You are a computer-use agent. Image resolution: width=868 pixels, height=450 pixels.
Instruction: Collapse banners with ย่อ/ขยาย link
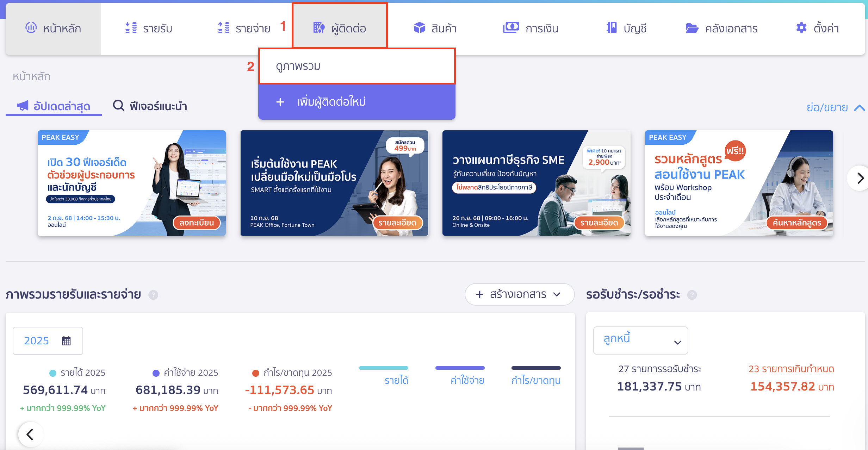[827, 107]
